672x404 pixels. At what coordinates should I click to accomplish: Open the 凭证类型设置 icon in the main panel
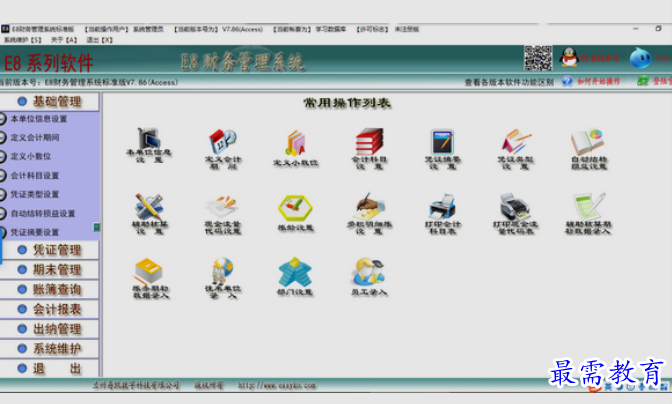pos(516,148)
